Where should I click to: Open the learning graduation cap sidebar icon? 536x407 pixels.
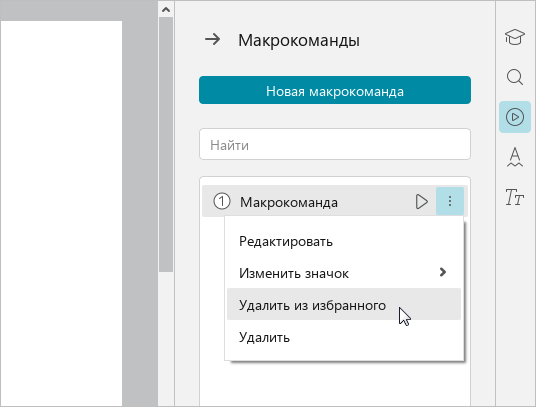pos(514,37)
